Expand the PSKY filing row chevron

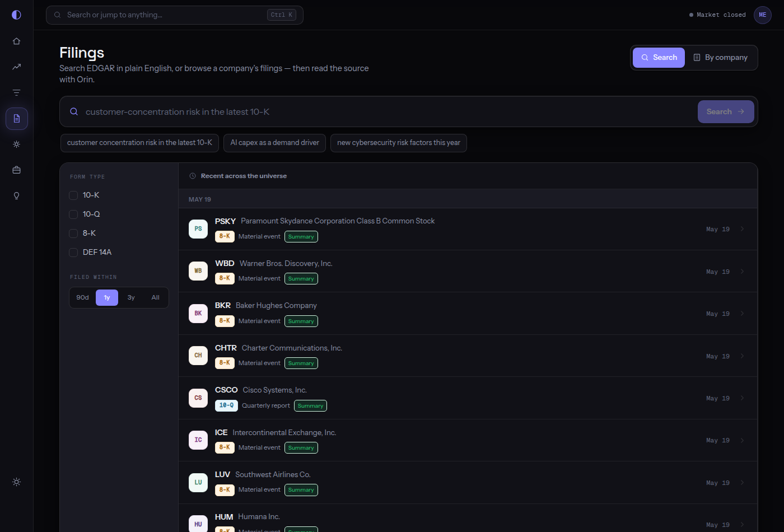click(x=742, y=229)
